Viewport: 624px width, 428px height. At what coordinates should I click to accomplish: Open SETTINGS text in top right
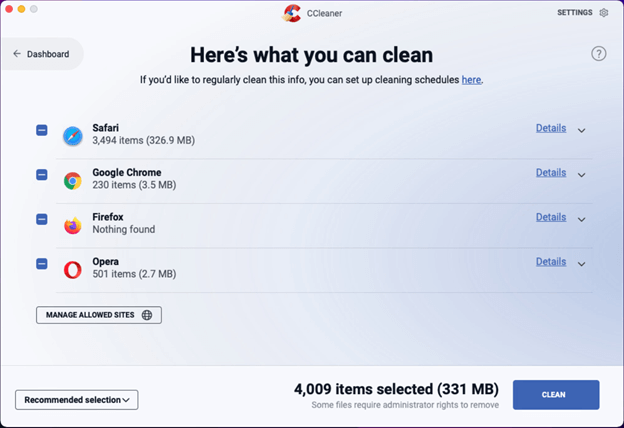point(575,13)
